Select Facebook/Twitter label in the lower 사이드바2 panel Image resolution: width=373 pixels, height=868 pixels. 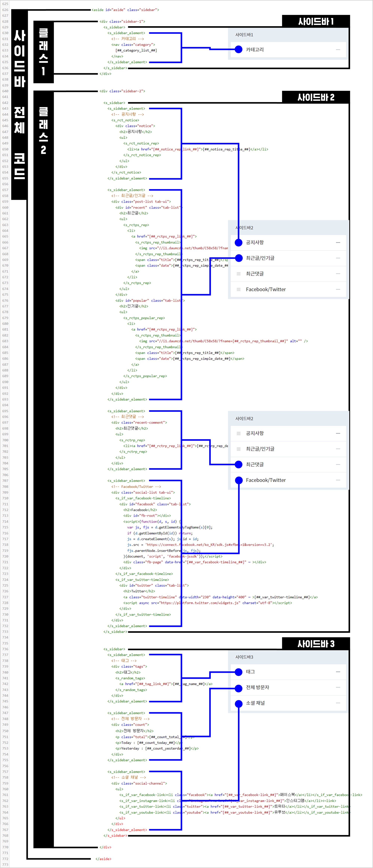tap(266, 480)
